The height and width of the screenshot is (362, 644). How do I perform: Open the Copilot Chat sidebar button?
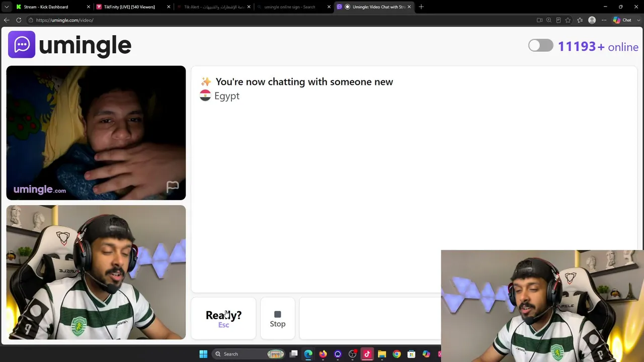click(622, 20)
